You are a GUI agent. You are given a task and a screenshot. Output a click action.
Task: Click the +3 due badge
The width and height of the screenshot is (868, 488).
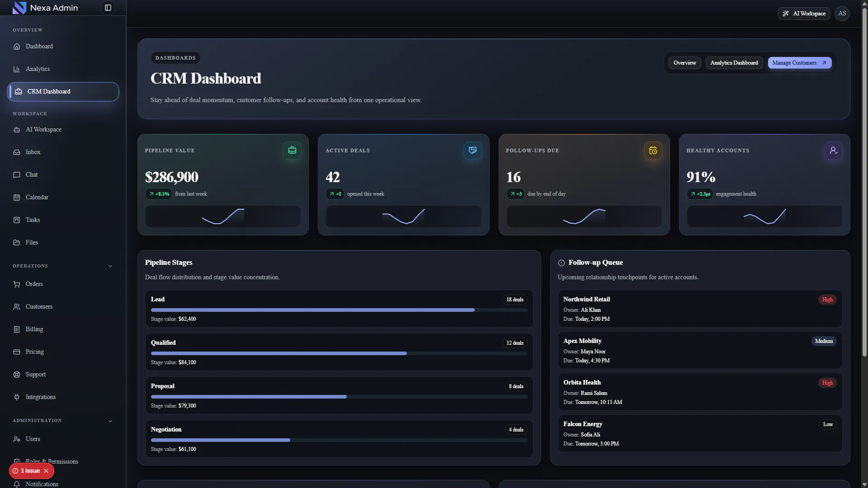point(515,194)
